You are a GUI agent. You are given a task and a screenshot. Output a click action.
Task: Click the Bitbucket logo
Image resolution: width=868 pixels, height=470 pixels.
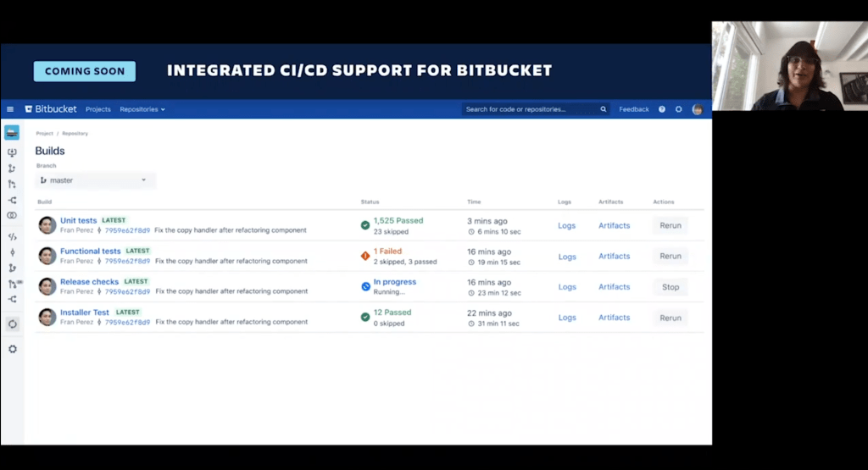[x=51, y=109]
